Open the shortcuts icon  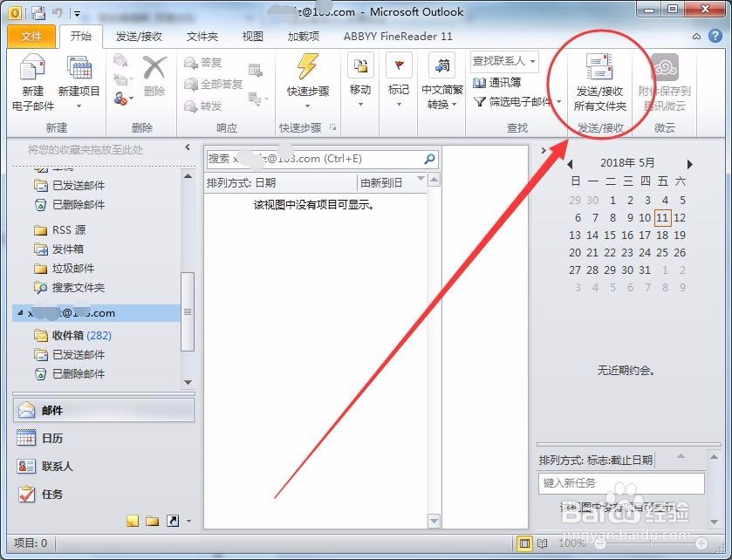click(x=173, y=521)
